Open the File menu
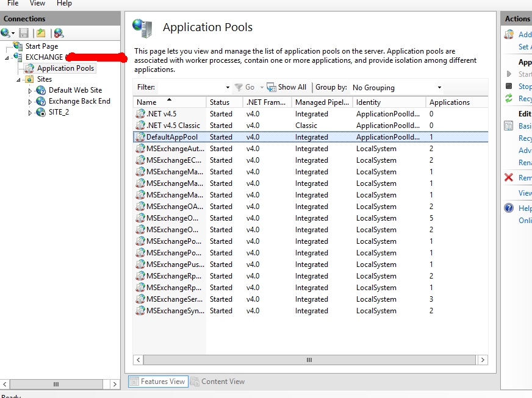The height and width of the screenshot is (398, 532). tap(13, 4)
